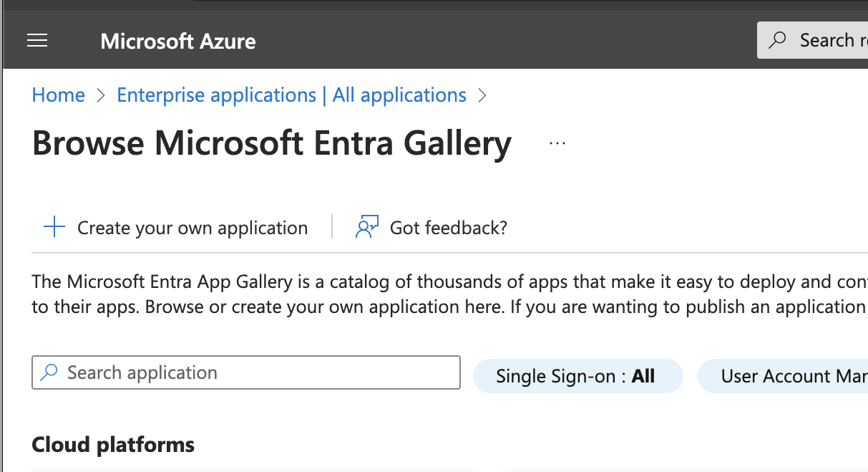The width and height of the screenshot is (868, 472).
Task: Select the Home breadcrumb
Action: point(58,95)
